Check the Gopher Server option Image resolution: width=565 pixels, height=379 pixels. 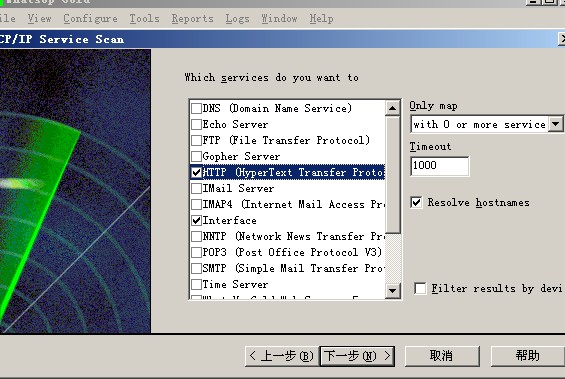196,156
